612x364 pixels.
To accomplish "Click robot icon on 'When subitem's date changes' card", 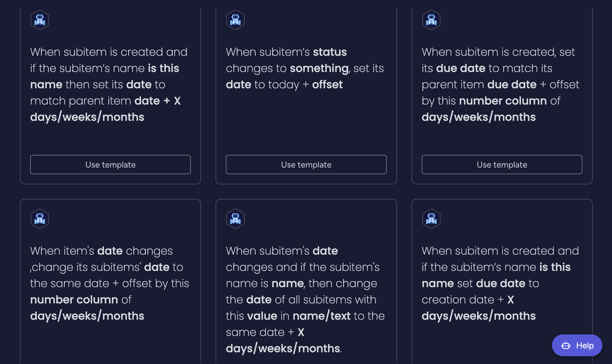I will coord(235,219).
